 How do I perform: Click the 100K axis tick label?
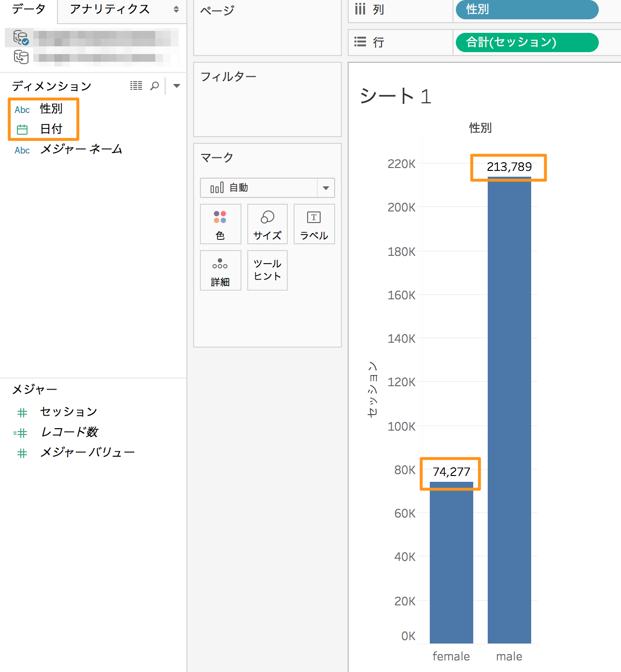click(401, 427)
